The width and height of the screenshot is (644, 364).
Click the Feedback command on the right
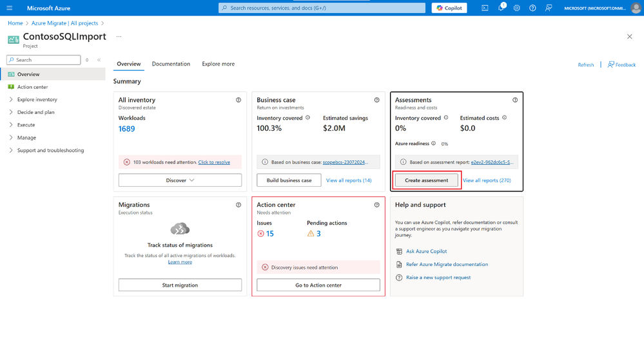621,65
